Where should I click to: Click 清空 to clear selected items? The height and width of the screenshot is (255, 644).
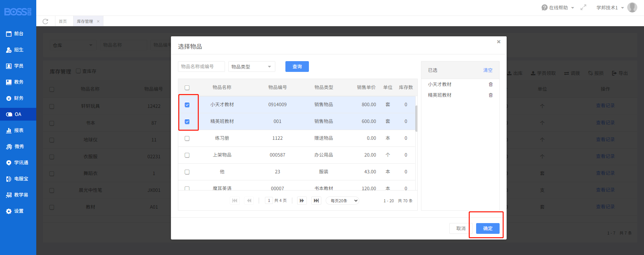tap(488, 70)
